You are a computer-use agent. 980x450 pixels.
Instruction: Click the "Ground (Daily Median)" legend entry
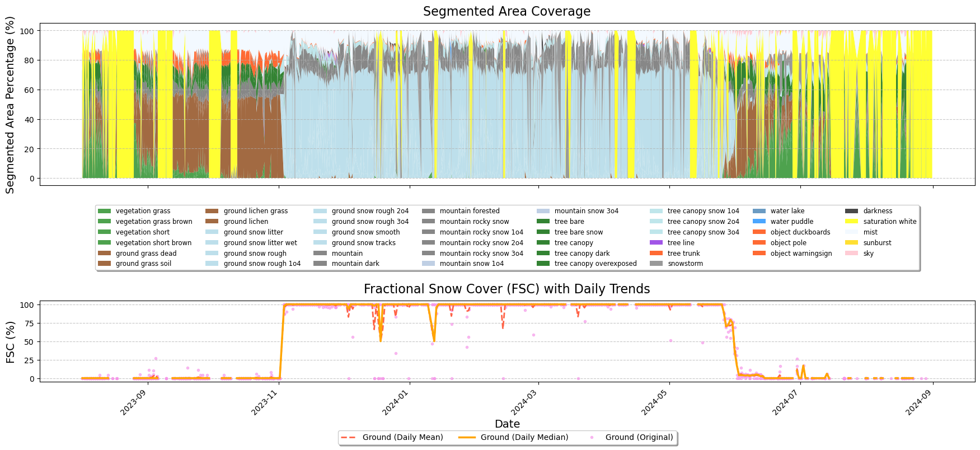click(524, 437)
